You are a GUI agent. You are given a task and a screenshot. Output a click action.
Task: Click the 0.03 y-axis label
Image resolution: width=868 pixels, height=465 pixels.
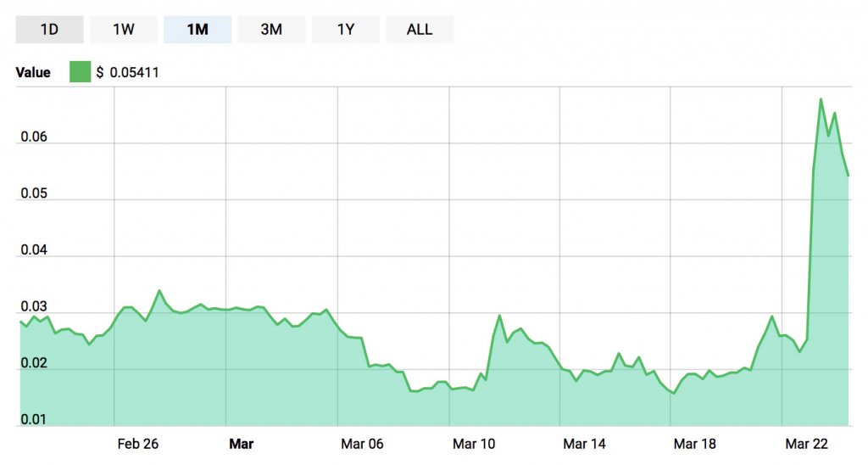34,306
